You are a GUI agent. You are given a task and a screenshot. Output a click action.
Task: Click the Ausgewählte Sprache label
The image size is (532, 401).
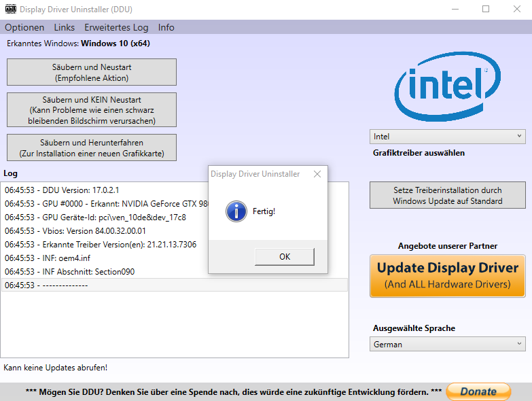(414, 328)
